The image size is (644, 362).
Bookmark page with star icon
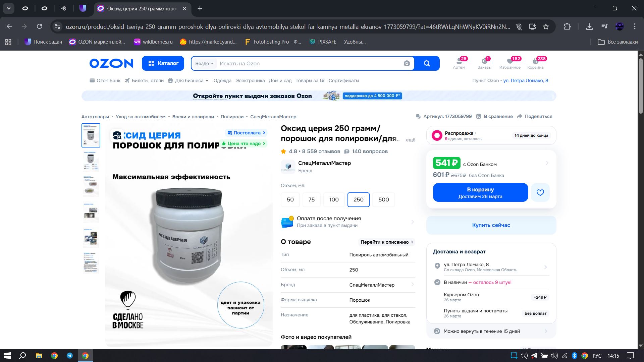tap(546, 27)
